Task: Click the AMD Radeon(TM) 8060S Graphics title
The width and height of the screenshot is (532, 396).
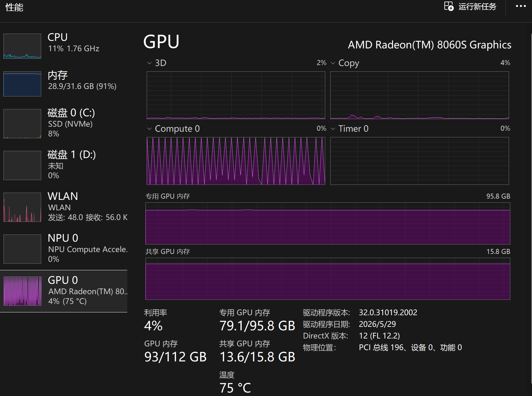Action: coord(430,45)
